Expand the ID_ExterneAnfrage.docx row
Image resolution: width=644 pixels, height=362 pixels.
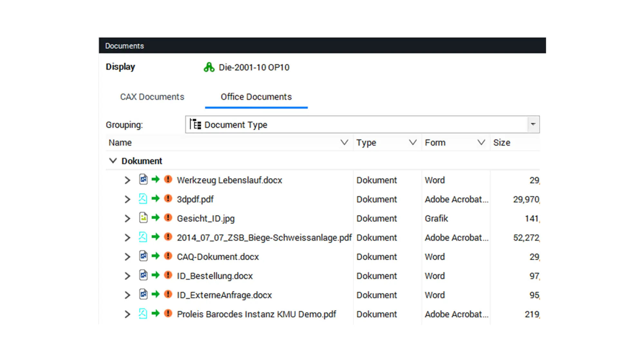(x=128, y=295)
